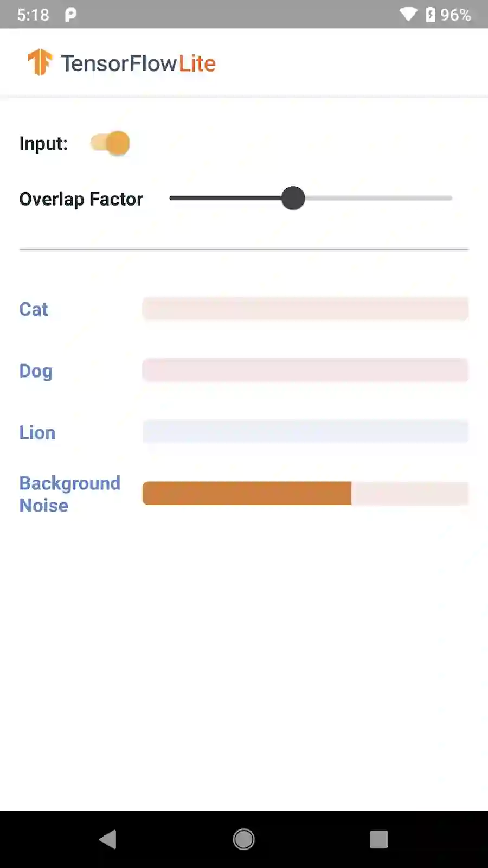Select the Dog label
488x868 pixels.
36,371
